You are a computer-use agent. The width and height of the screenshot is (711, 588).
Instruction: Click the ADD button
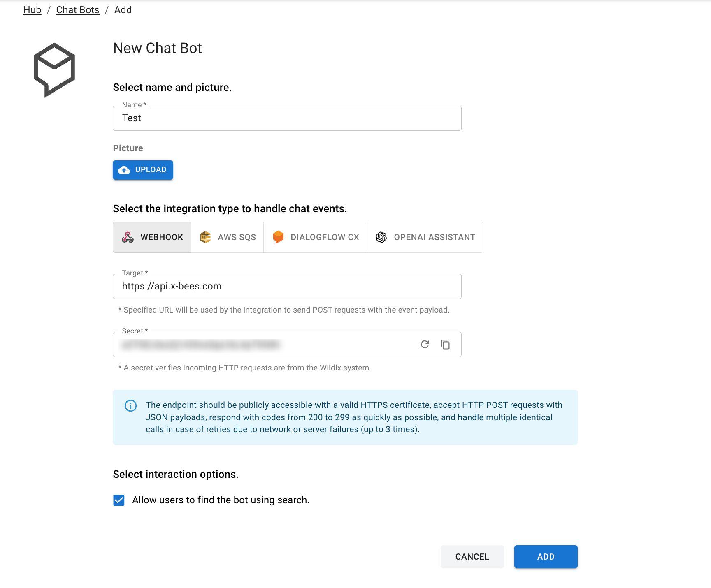[546, 556]
